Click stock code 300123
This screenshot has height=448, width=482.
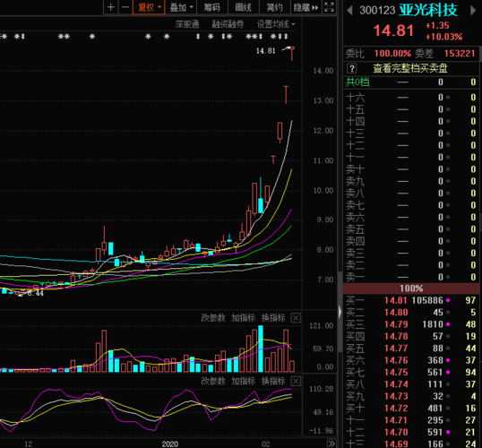(x=377, y=11)
